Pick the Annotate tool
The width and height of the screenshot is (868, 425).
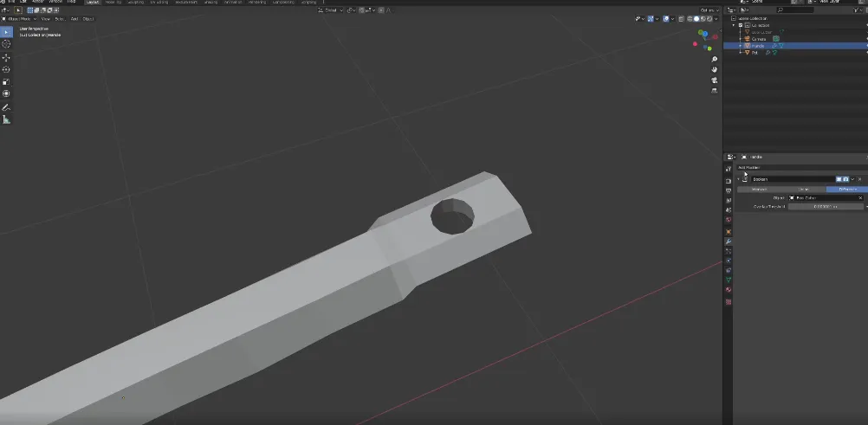pos(6,107)
